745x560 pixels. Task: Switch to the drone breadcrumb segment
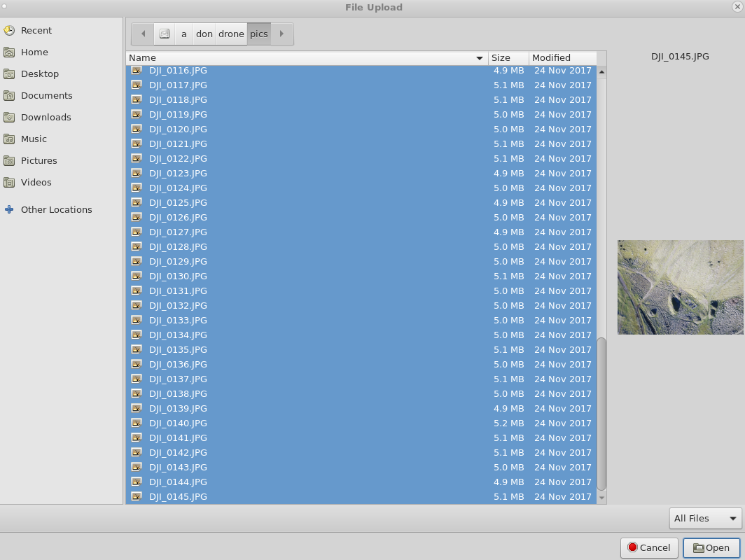[230, 33]
